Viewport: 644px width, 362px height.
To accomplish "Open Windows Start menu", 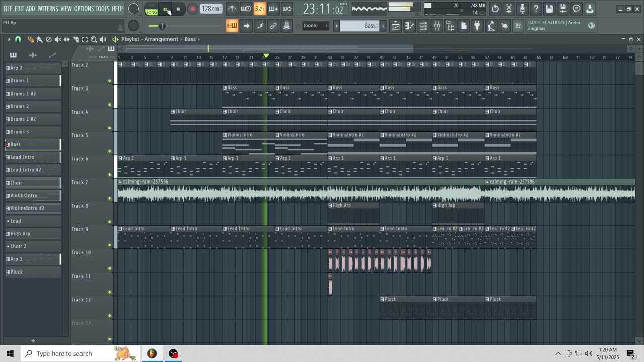I will 10,353.
